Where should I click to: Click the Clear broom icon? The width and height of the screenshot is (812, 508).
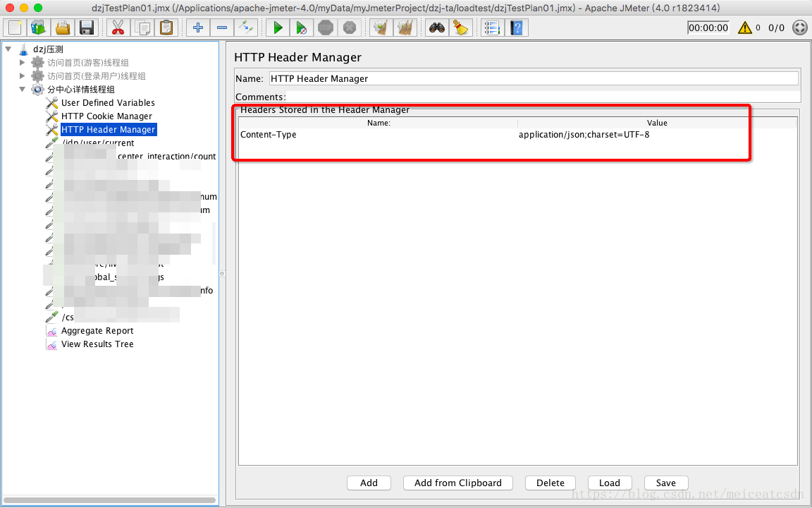click(381, 28)
